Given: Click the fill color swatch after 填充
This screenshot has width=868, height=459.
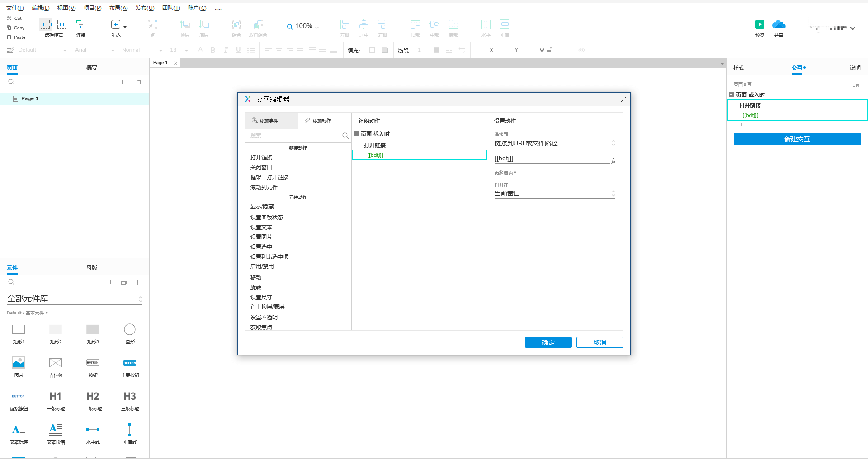Looking at the screenshot, I should click(372, 50).
